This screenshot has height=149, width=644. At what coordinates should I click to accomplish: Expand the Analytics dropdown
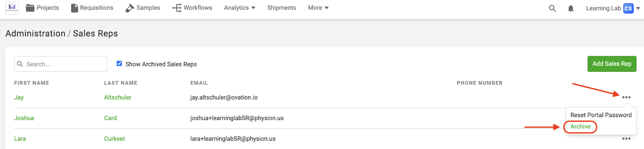[240, 8]
